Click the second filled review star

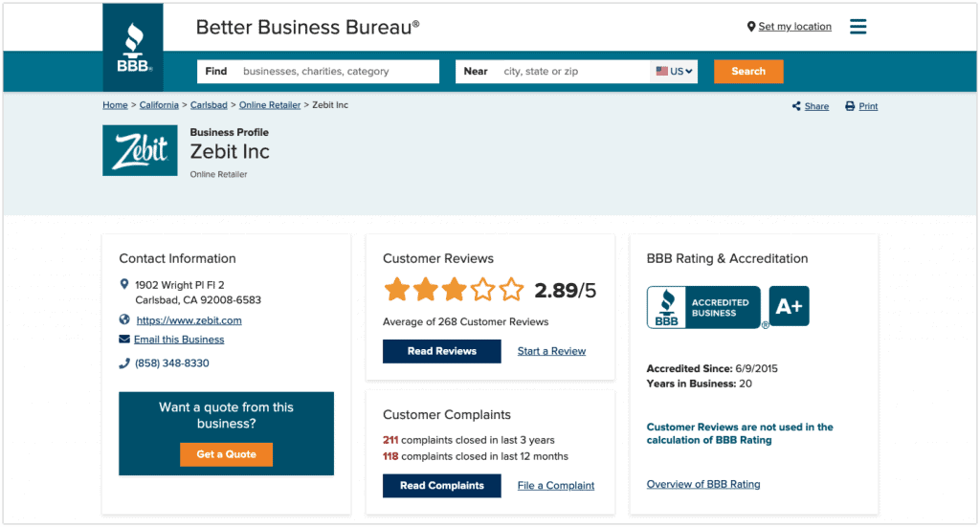coord(426,290)
